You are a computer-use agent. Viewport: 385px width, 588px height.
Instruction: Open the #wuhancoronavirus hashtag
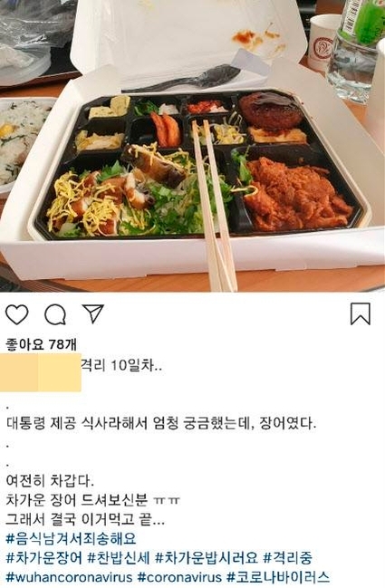[x=70, y=577]
